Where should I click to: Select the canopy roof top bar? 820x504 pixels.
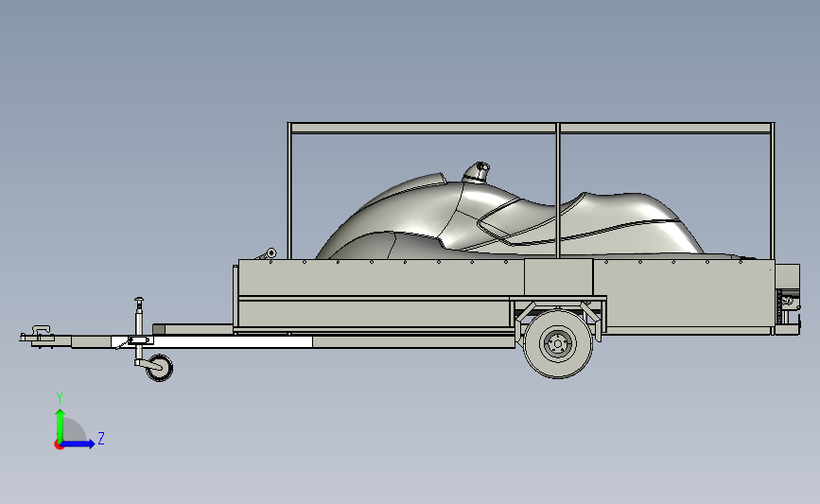coord(531,128)
